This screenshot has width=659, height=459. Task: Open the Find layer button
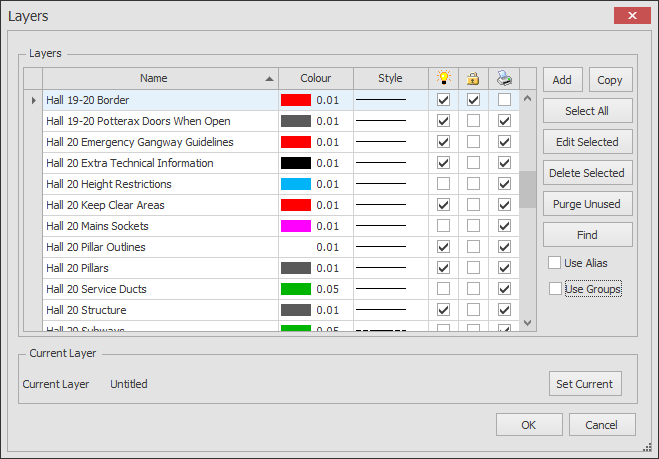[x=588, y=235]
